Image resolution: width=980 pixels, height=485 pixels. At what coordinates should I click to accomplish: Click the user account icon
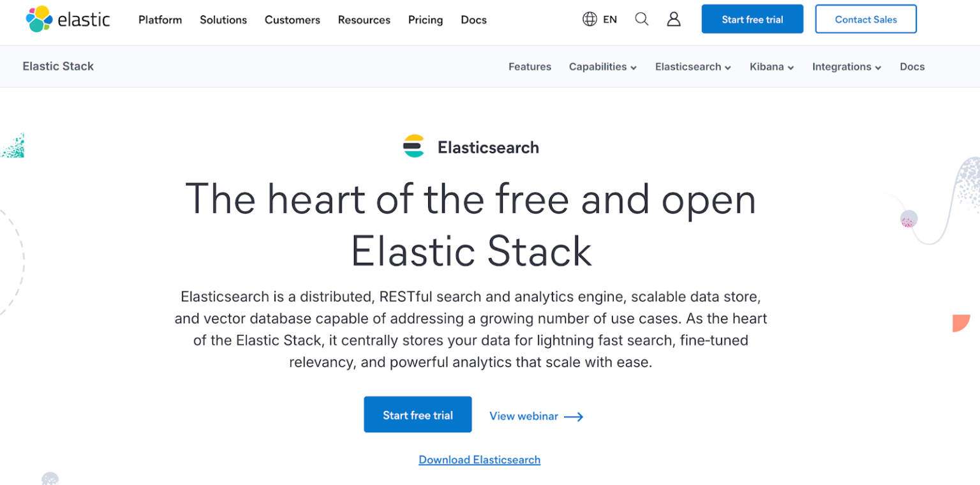(674, 19)
